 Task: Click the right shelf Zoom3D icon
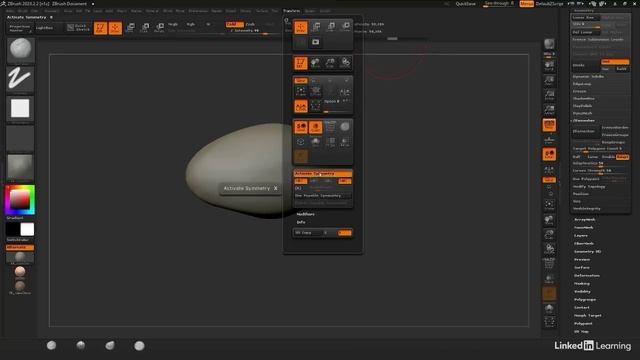549,235
